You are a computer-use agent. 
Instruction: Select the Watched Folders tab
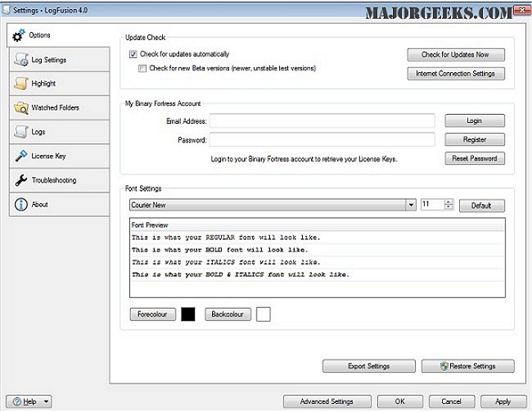pos(60,107)
